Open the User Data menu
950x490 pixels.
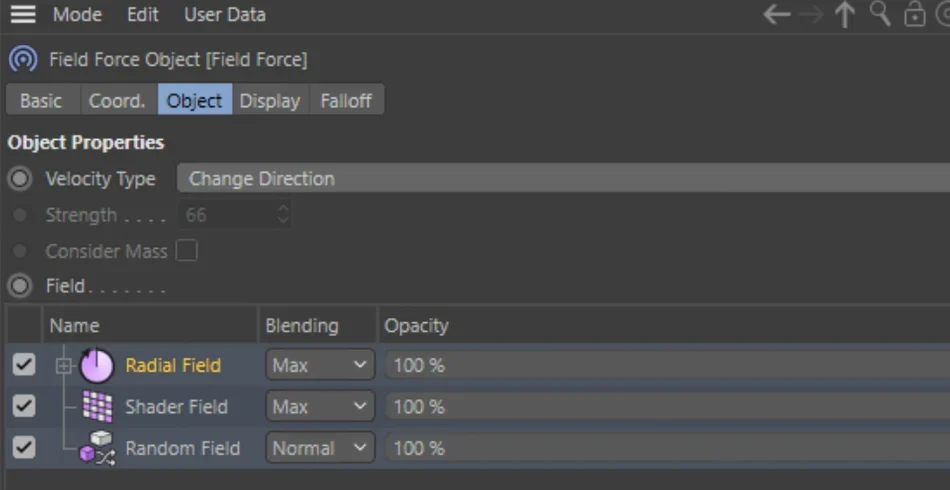coord(225,15)
